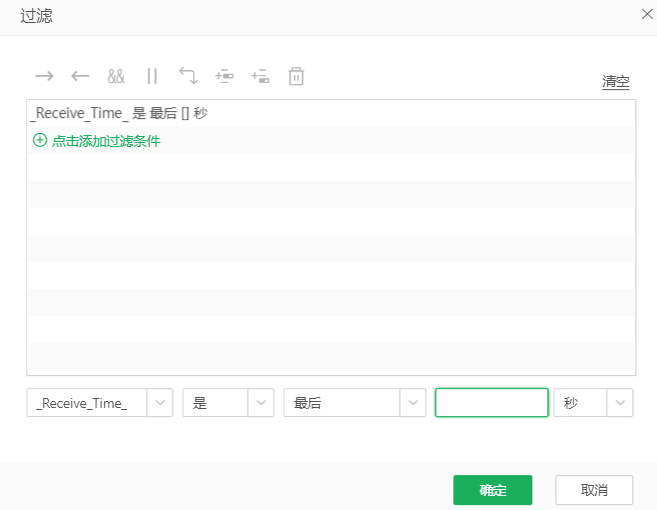
Task: Click the swap/switch arrows toolbar icon
Action: (x=188, y=76)
